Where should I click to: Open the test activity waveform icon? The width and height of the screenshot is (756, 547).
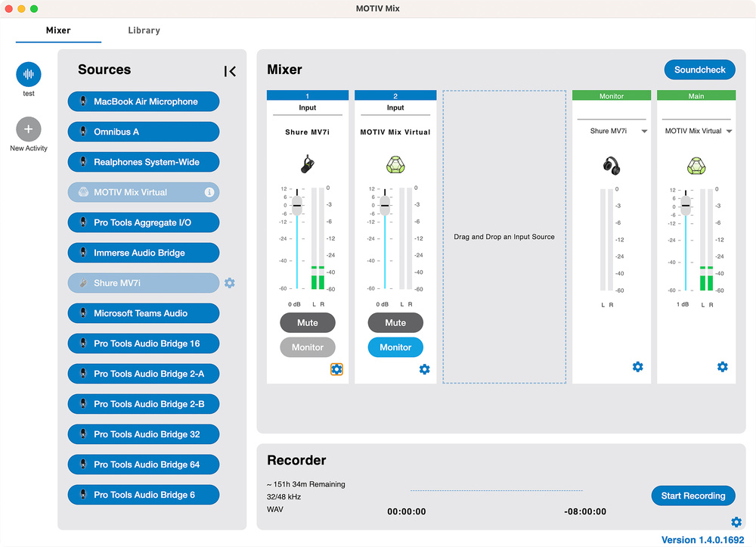pos(29,74)
